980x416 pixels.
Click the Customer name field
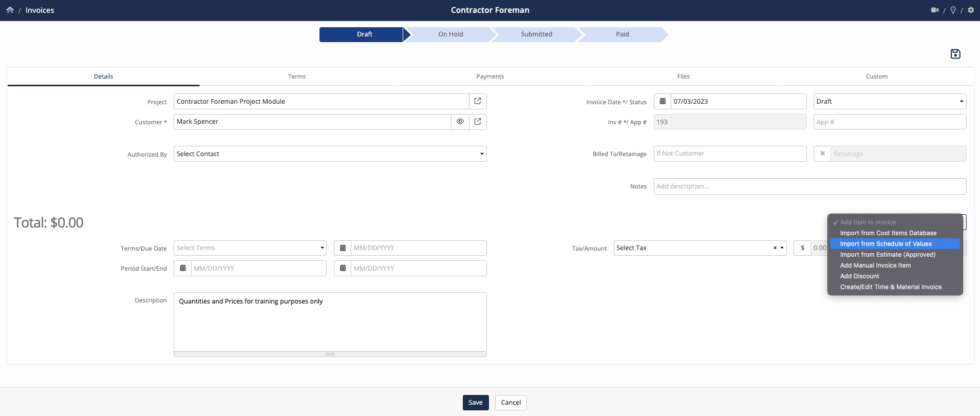[x=313, y=122]
